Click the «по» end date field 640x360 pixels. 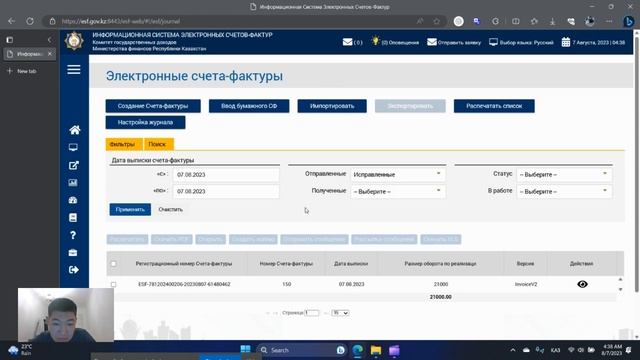[x=226, y=191]
